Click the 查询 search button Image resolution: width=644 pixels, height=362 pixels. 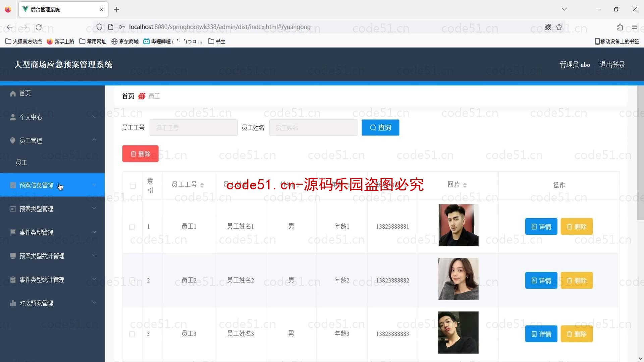click(x=380, y=127)
